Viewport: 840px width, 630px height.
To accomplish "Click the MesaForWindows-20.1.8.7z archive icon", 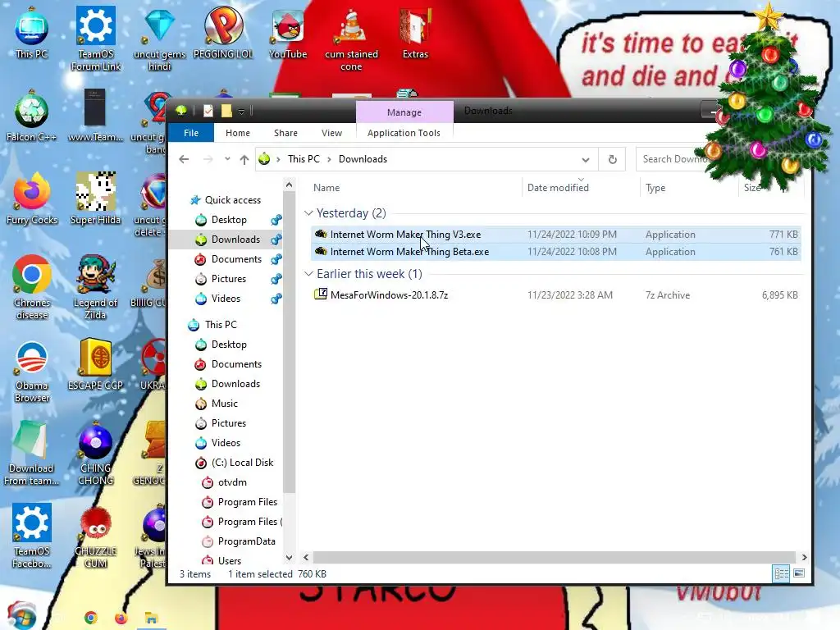I will click(x=321, y=294).
